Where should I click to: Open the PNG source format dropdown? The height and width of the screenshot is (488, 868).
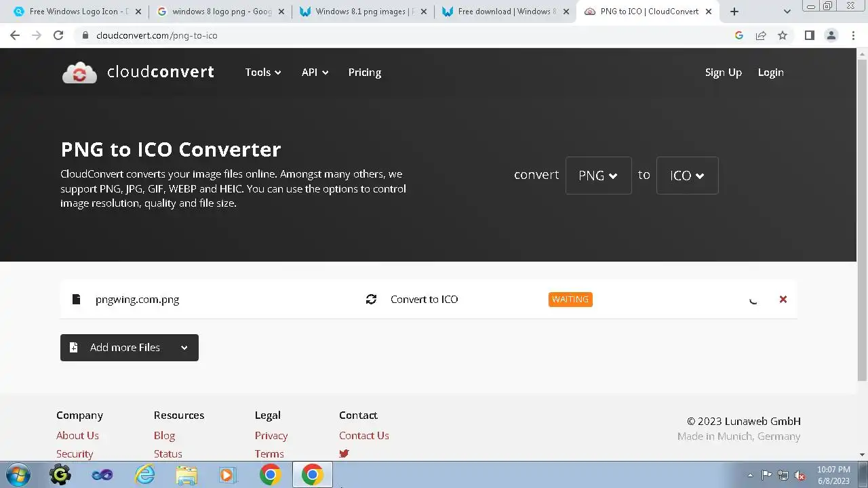[x=598, y=176]
